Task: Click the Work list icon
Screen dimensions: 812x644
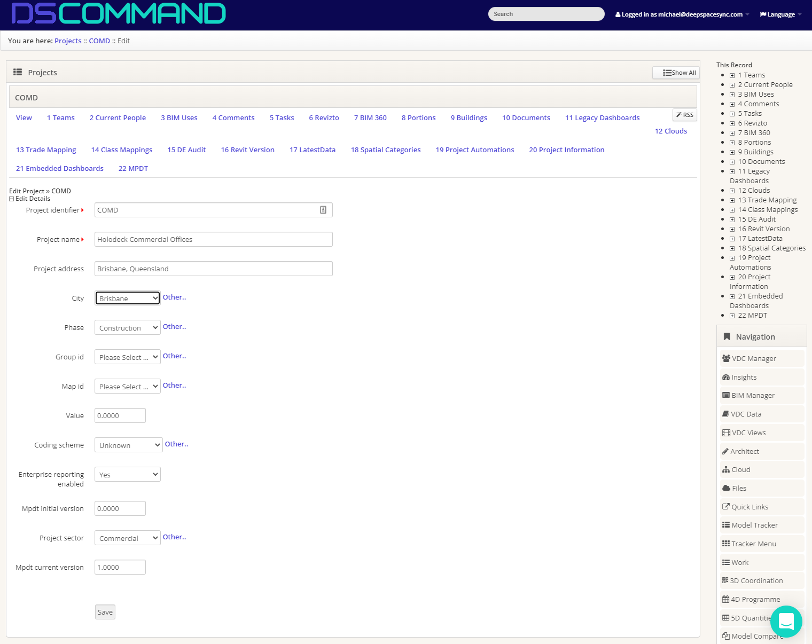Action: [x=726, y=562]
